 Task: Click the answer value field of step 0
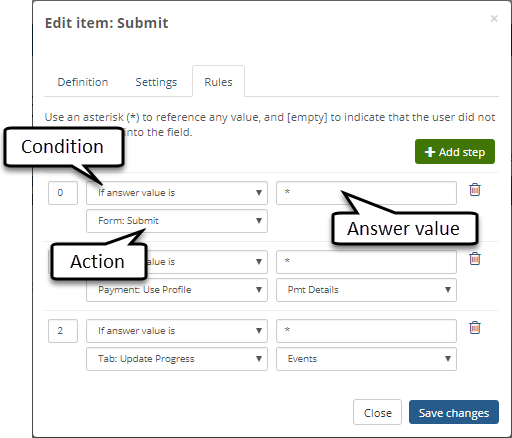tap(366, 193)
